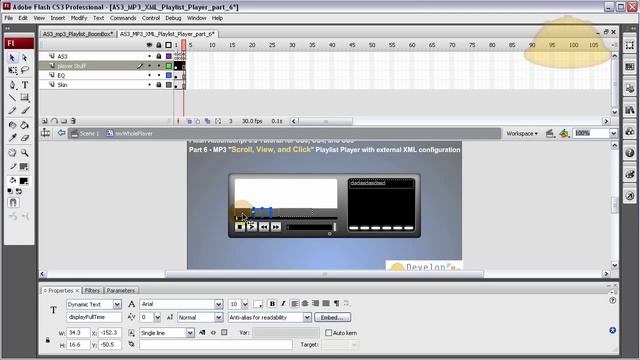Viewport: 640px width, 360px height.
Task: Click the Onion Skin icon
Action: coord(189,121)
